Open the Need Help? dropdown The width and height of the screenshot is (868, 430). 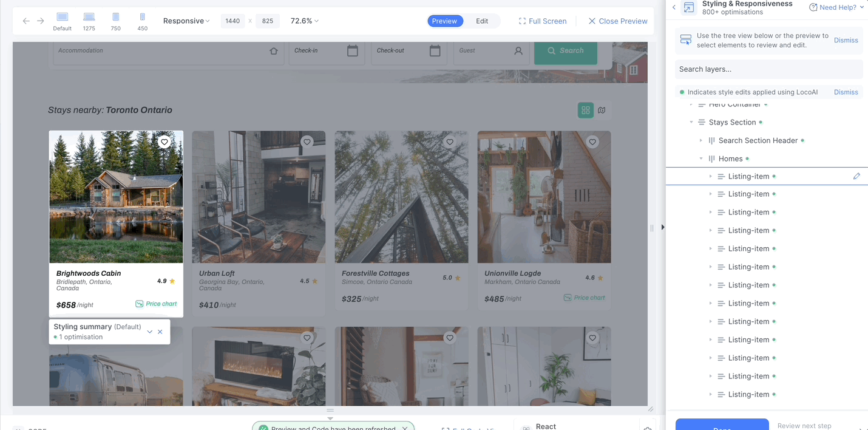tap(836, 7)
